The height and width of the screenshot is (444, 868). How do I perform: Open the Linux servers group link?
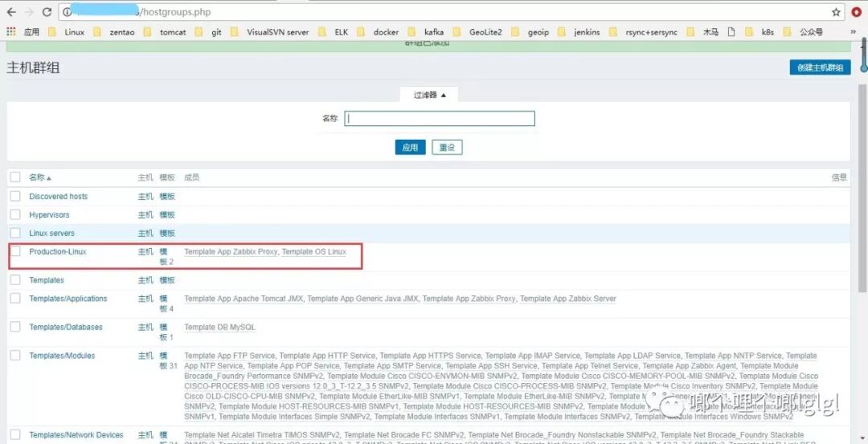tap(51, 234)
